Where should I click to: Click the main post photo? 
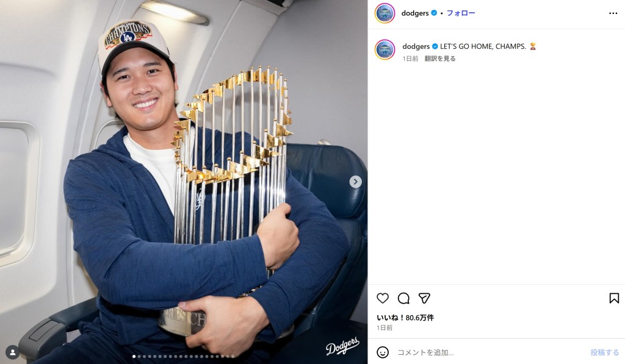tap(184, 182)
